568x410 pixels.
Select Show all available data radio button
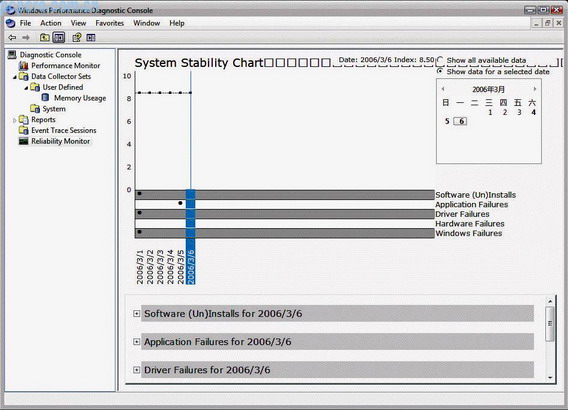440,60
